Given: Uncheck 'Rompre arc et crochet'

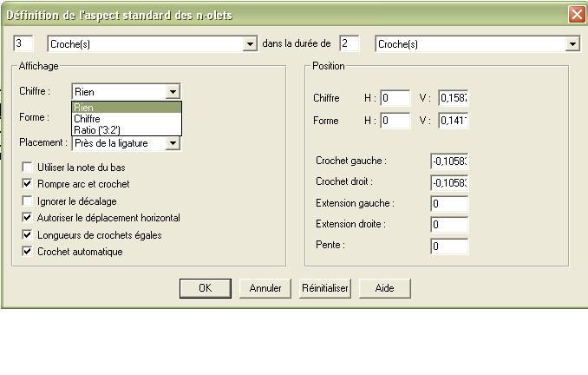Looking at the screenshot, I should 29,184.
